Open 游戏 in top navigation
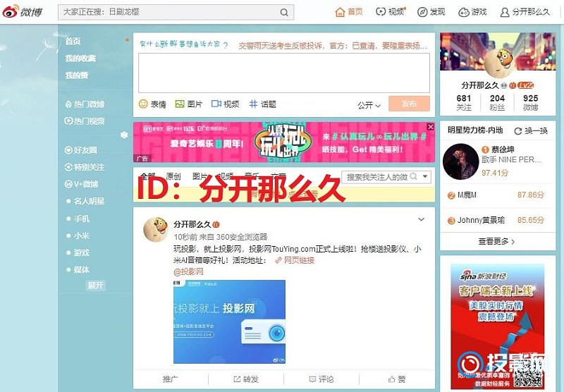The width and height of the screenshot is (564, 392). [472, 12]
